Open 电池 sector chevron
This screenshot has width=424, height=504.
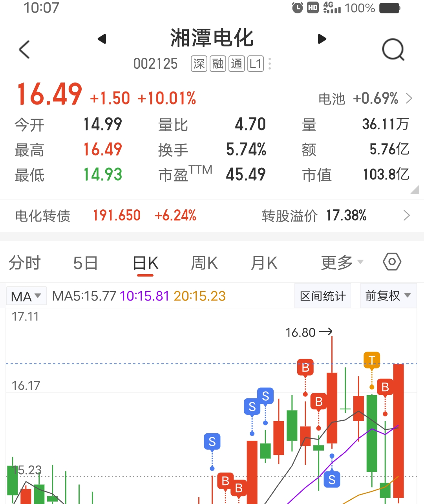pos(409,98)
